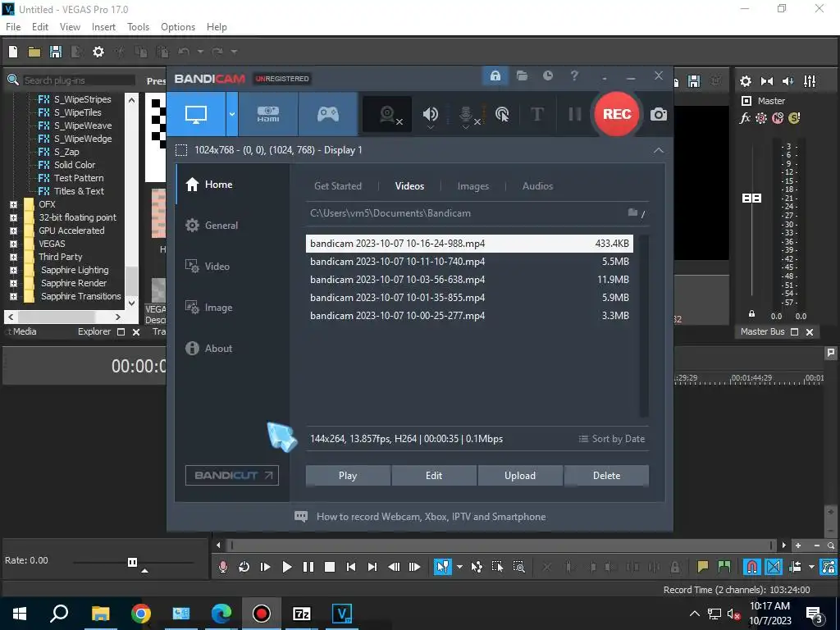Expand Sapphire Transitions folder
The height and width of the screenshot is (630, 840).
click(13, 296)
